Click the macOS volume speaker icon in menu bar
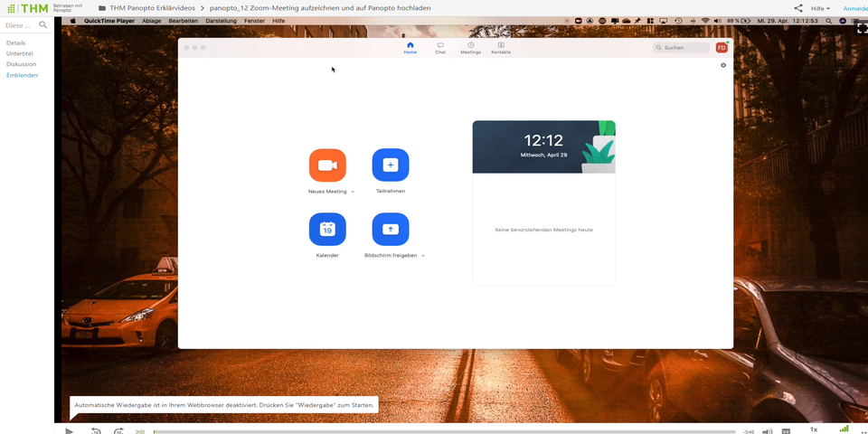Image resolution: width=868 pixels, height=434 pixels. [x=717, y=21]
